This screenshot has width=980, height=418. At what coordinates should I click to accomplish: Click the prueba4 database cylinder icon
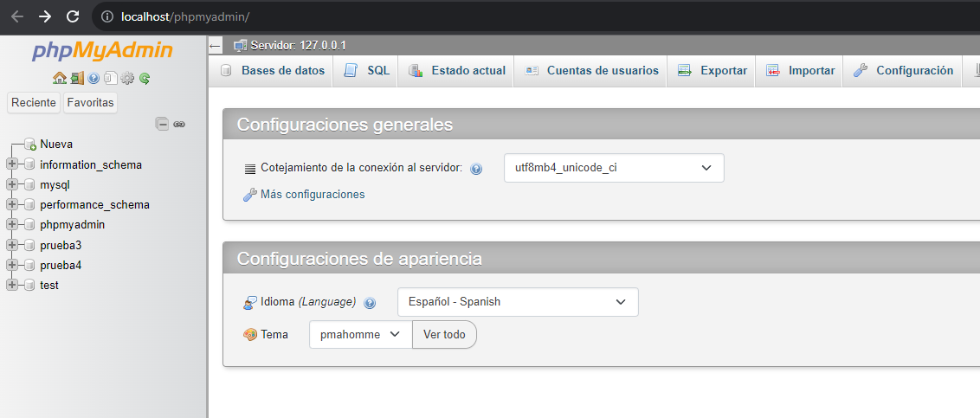tap(29, 265)
